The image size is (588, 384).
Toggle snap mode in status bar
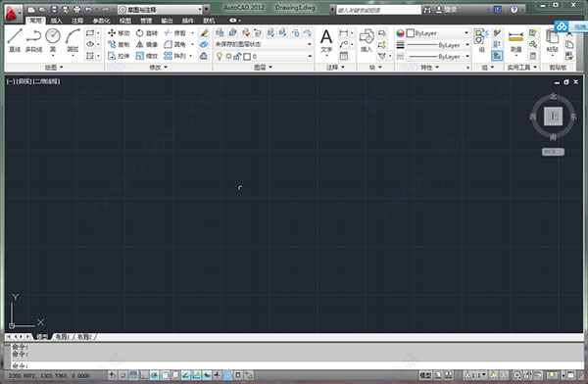(x=122, y=374)
